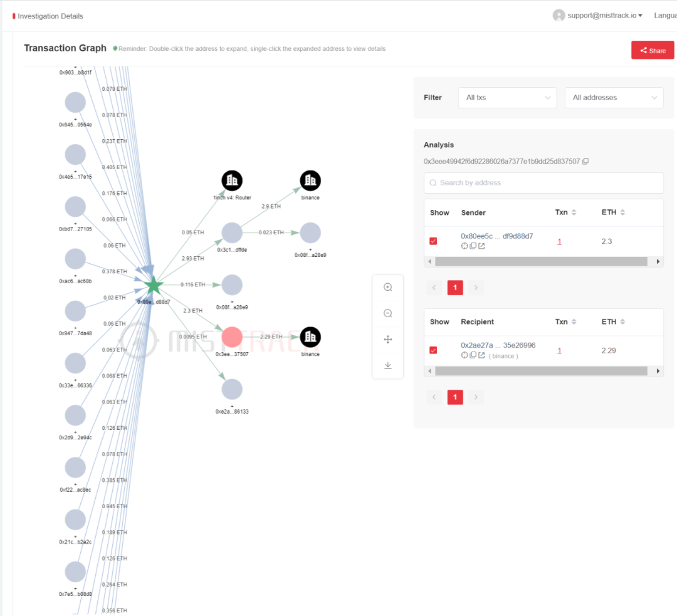Click the red Share button

pyautogui.click(x=653, y=50)
